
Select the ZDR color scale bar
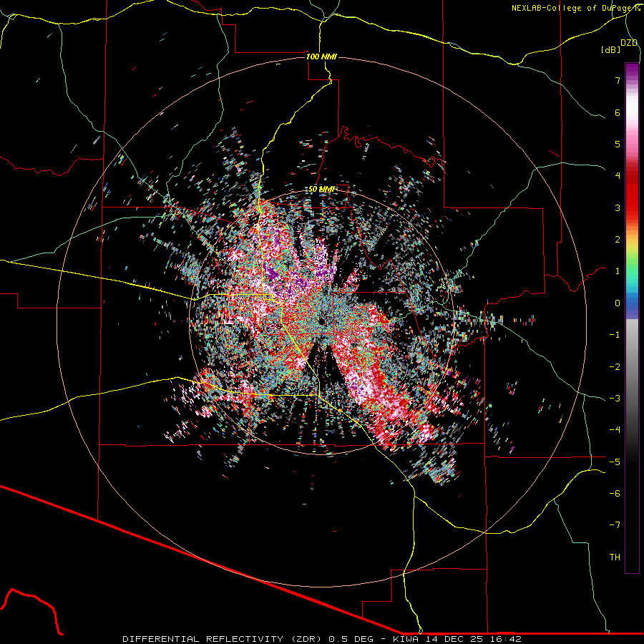point(632,318)
